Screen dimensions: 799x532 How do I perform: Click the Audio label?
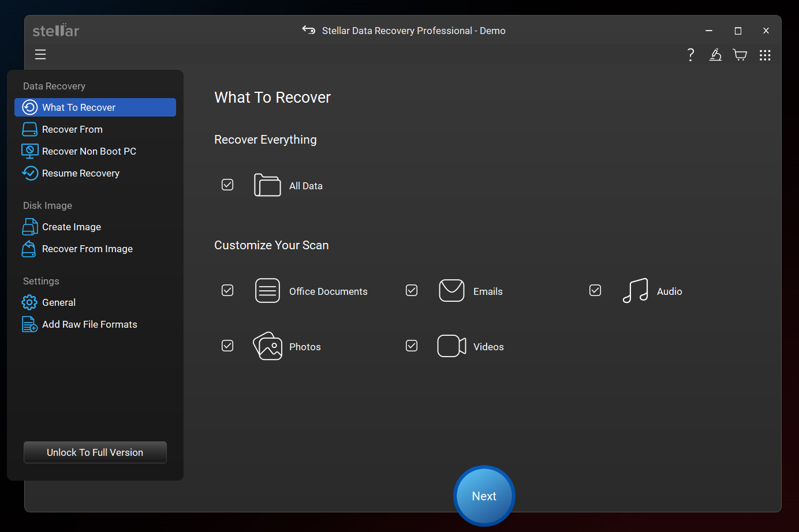[670, 291]
